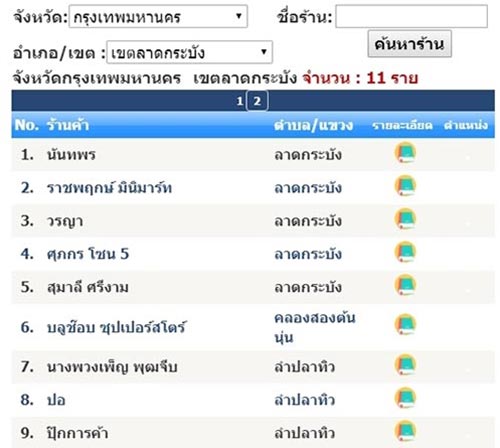
Task: Open details icon for สุมาลี ศรีงาม
Action: pyautogui.click(x=405, y=285)
